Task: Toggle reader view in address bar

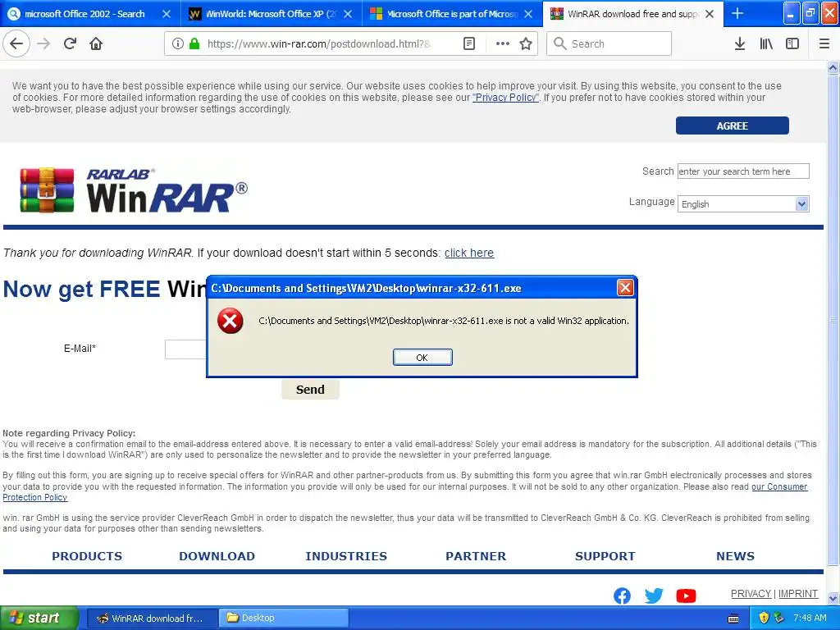Action: [x=468, y=44]
